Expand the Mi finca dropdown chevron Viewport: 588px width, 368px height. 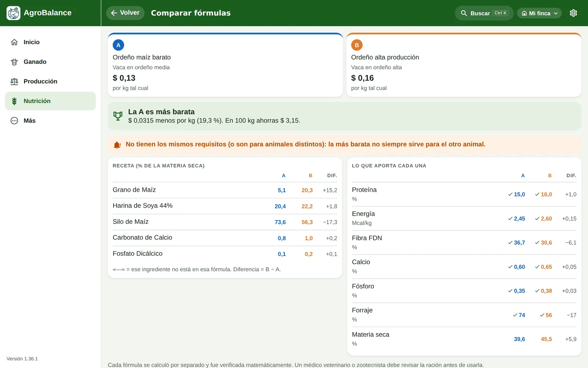click(556, 13)
